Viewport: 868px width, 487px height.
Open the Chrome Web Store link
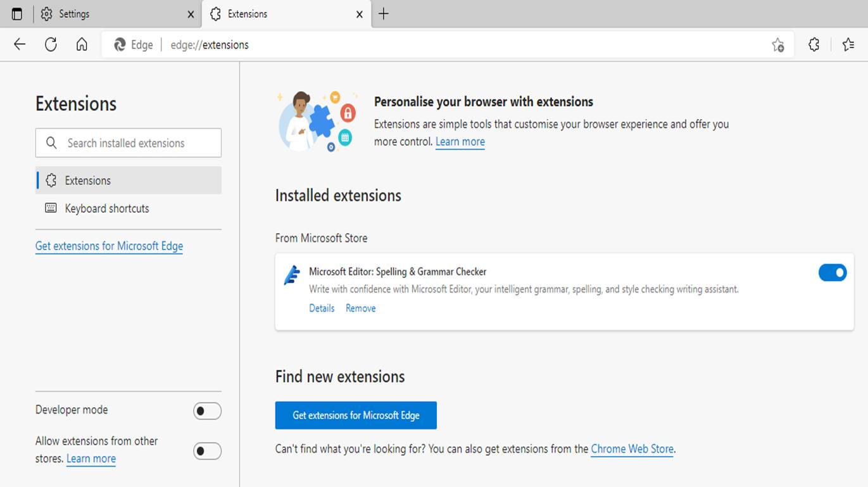(x=632, y=448)
